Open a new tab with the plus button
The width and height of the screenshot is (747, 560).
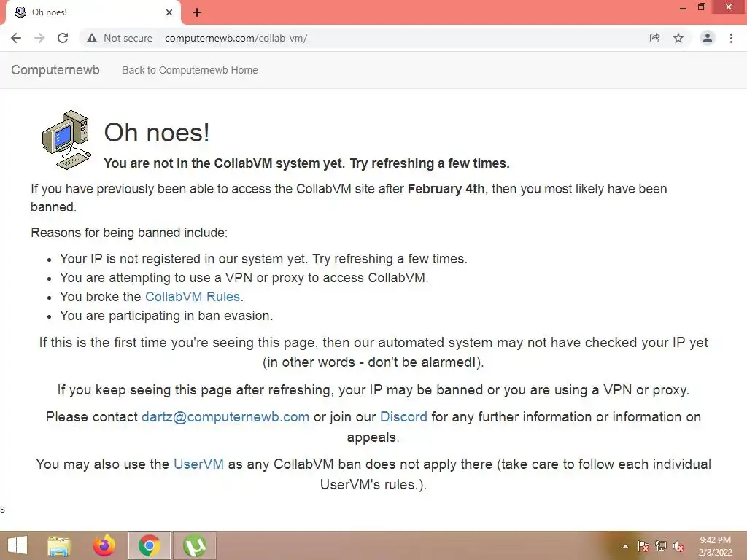[x=197, y=12]
